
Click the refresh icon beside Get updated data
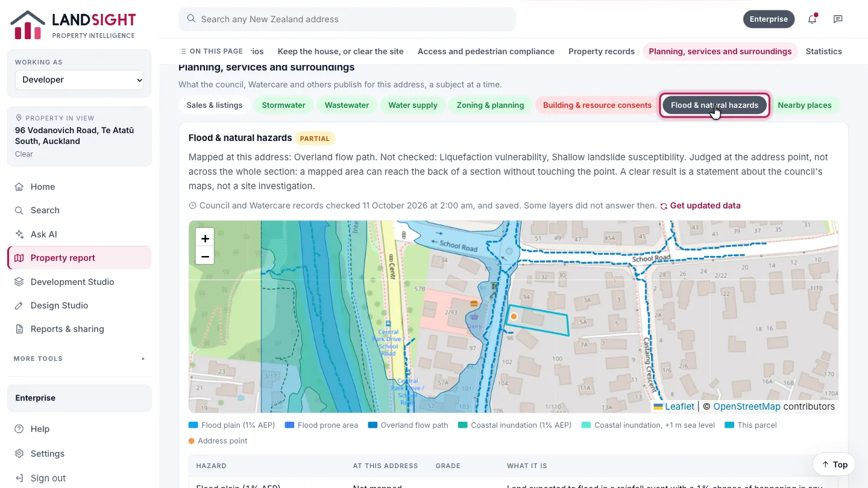[x=664, y=206]
